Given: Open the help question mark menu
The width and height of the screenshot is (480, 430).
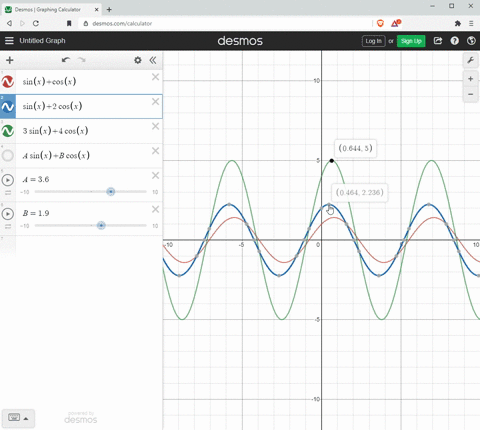Looking at the screenshot, I should tap(455, 41).
